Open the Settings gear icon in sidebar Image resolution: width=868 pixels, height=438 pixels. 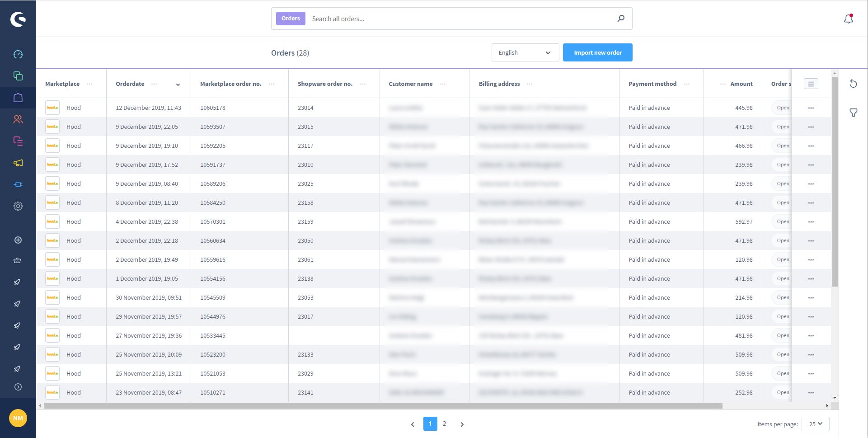pyautogui.click(x=18, y=206)
